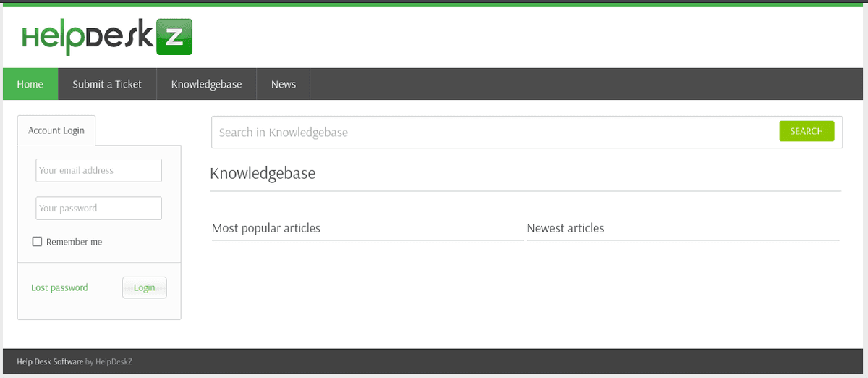Click the Most popular articles heading
The image size is (868, 378).
pyautogui.click(x=266, y=228)
